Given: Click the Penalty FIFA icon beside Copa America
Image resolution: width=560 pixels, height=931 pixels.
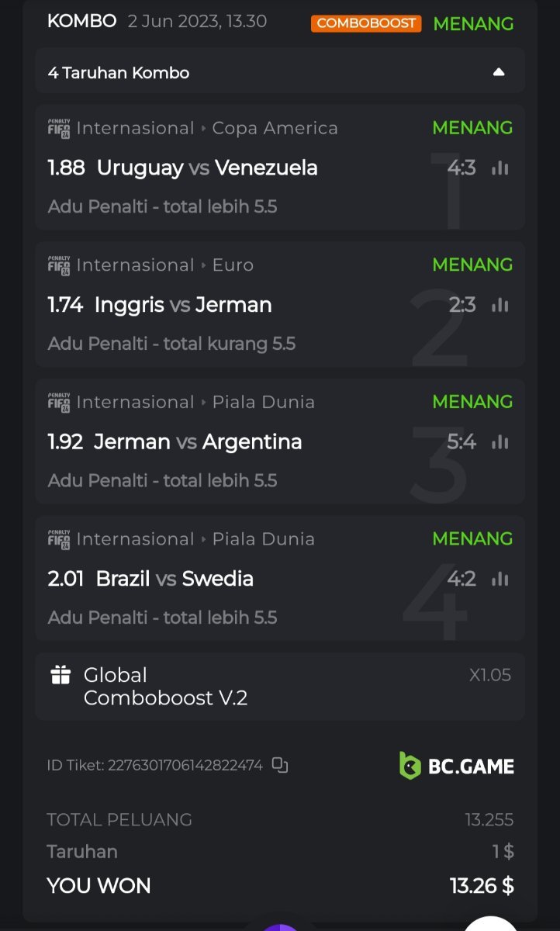Looking at the screenshot, I should tap(59, 128).
